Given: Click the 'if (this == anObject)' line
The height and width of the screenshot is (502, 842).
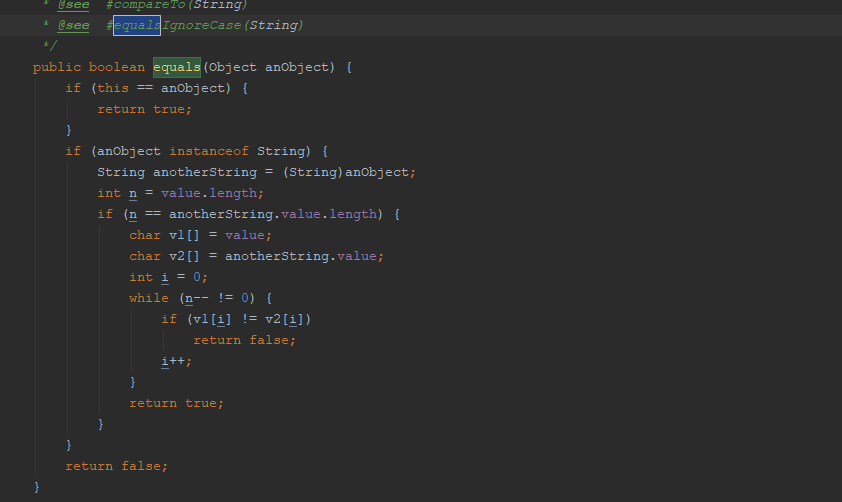Looking at the screenshot, I should click(x=156, y=88).
